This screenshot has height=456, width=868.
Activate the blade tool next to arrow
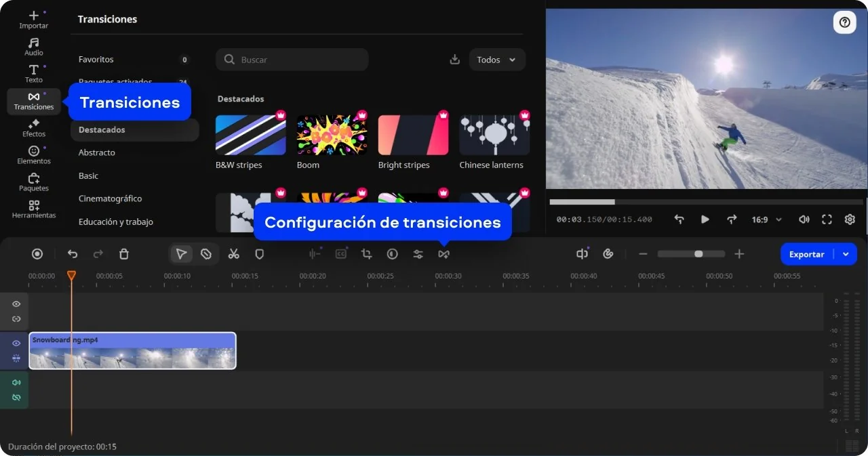coord(206,254)
